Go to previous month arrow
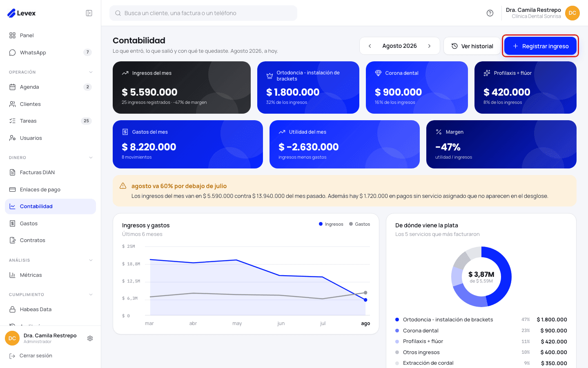Screen dimensions: 588x368 coord(370,46)
